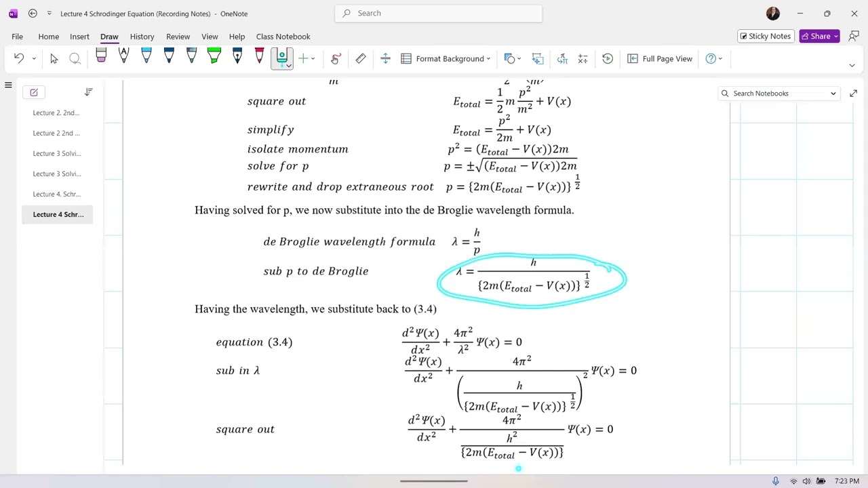Click the Share button
868x488 pixels.
tap(819, 36)
